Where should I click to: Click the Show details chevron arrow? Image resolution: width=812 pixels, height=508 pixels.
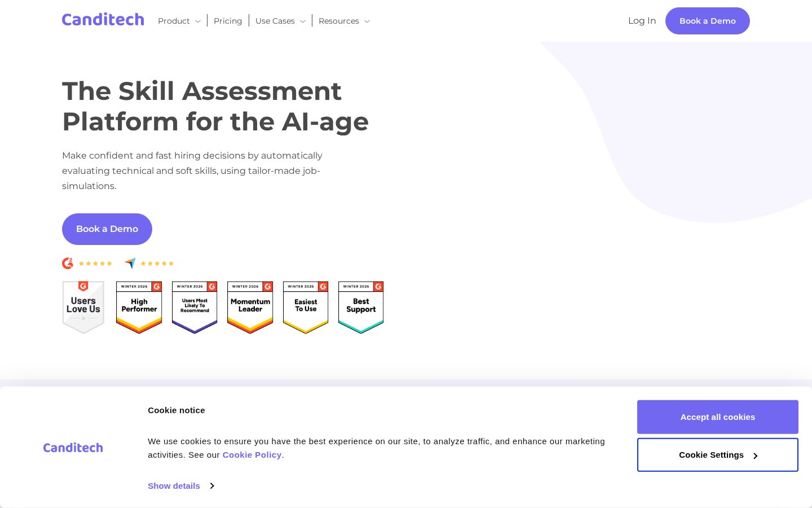tap(212, 486)
